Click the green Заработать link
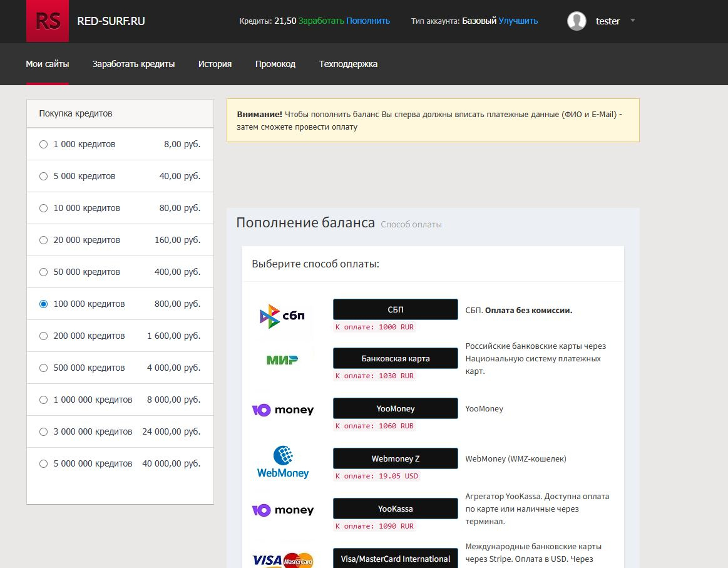This screenshot has height=568, width=728. point(321,21)
